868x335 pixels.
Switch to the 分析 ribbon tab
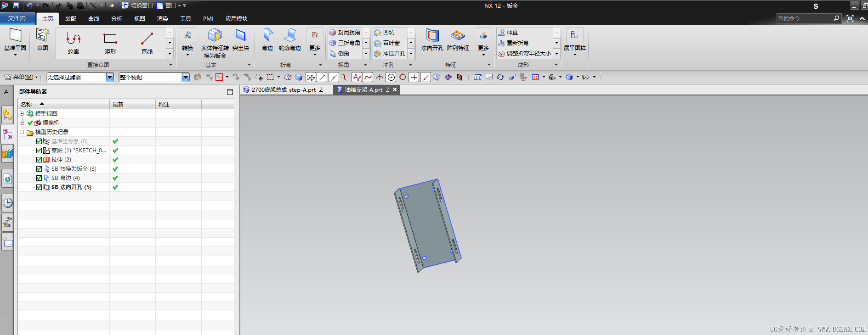(117, 19)
